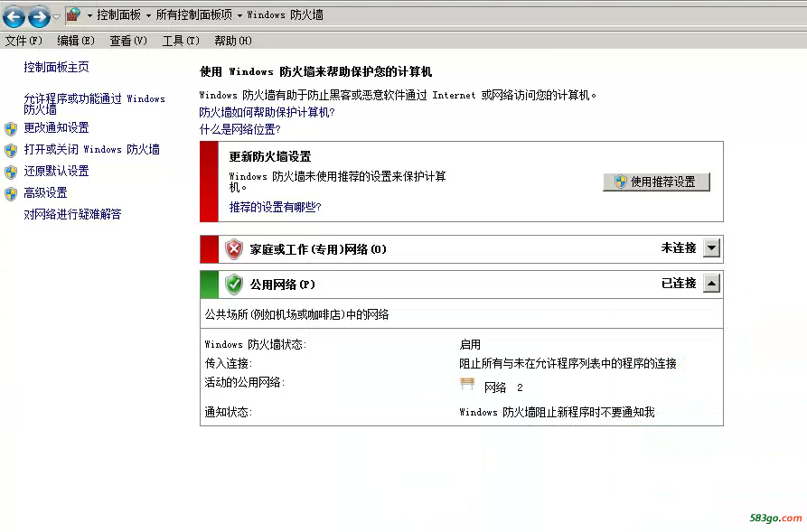This screenshot has height=532, width=807.
Task: Click 公共场所(例如机场或咖啡店)中的网络 description
Action: pyautogui.click(x=297, y=314)
